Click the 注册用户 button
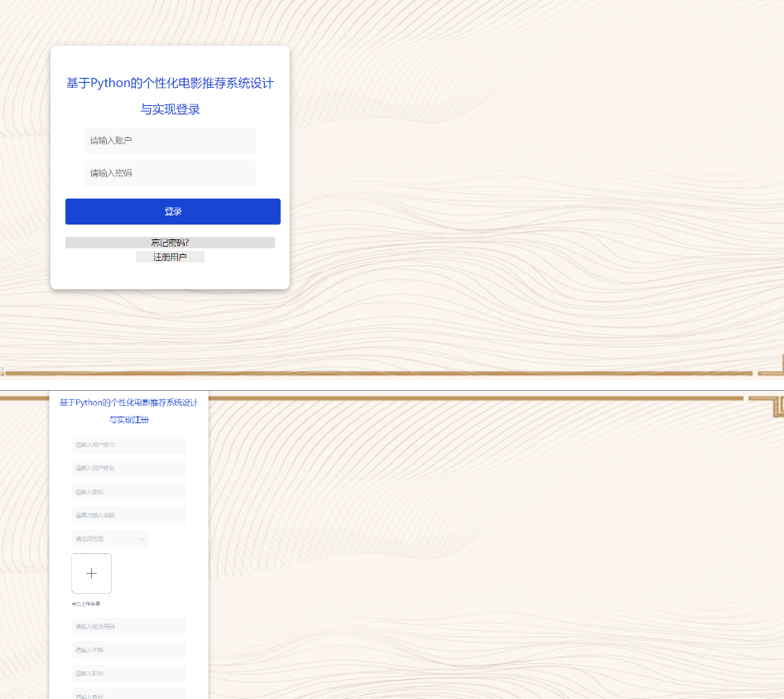Screen dimensions: 784x699 (x=170, y=257)
